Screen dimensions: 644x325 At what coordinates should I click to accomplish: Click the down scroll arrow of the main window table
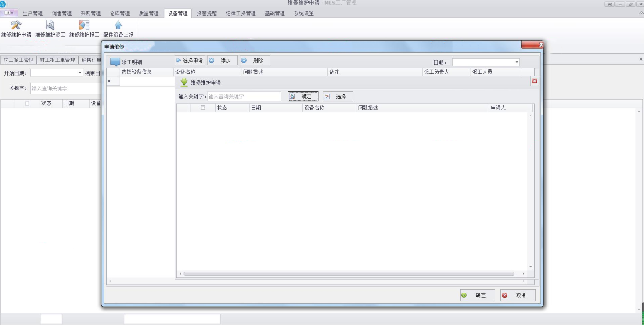tap(639, 309)
